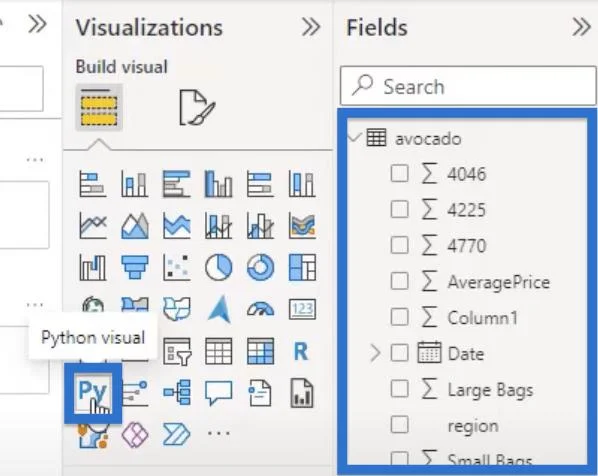This screenshot has width=598, height=476.
Task: Add a smart narrative visual
Action: tap(260, 393)
